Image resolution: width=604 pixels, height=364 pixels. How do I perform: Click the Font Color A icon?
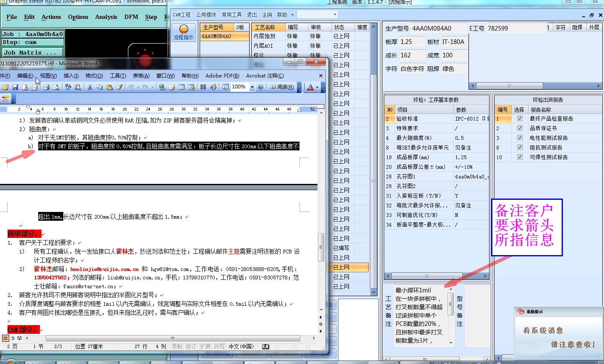point(310,87)
